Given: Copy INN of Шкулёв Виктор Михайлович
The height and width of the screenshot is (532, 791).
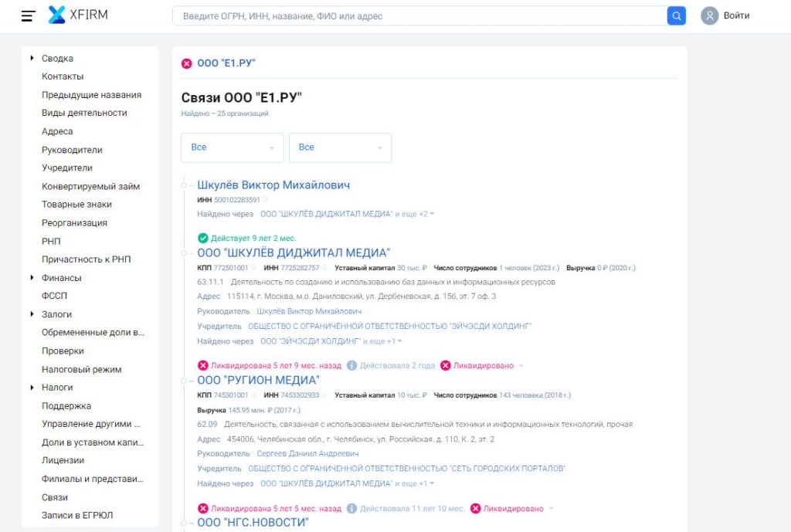Looking at the screenshot, I should tap(265, 200).
